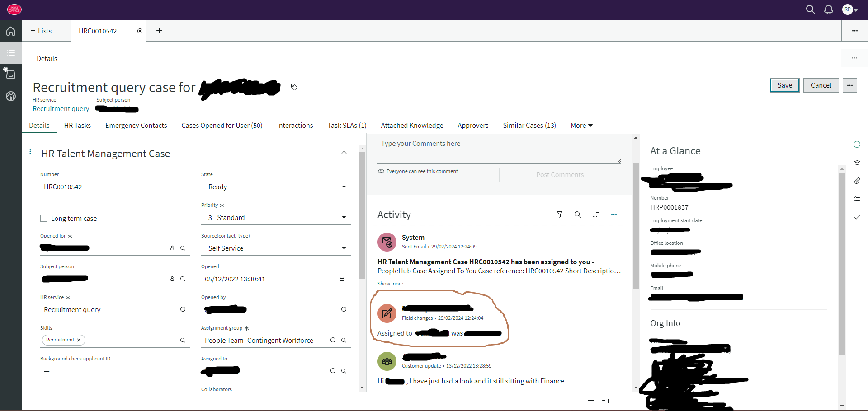The width and height of the screenshot is (868, 411).
Task: Toggle comment visibility to everyone
Action: [381, 171]
